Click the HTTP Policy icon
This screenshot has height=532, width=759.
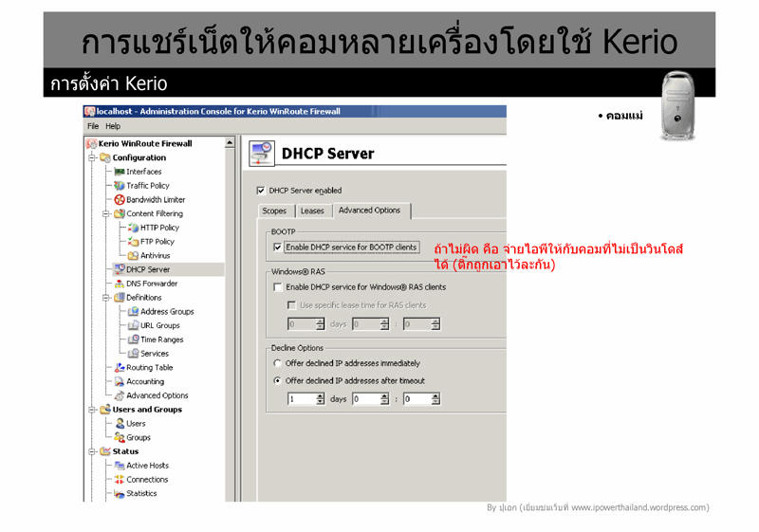[x=133, y=228]
